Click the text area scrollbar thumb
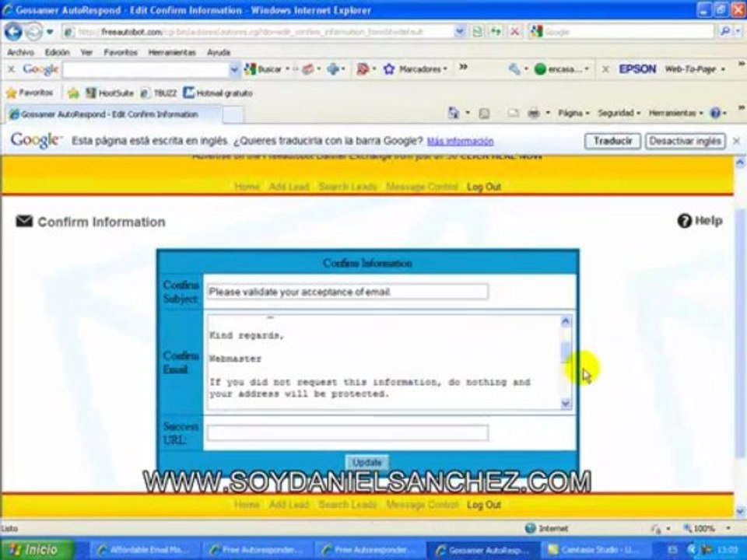The width and height of the screenshot is (747, 560). pos(566,352)
